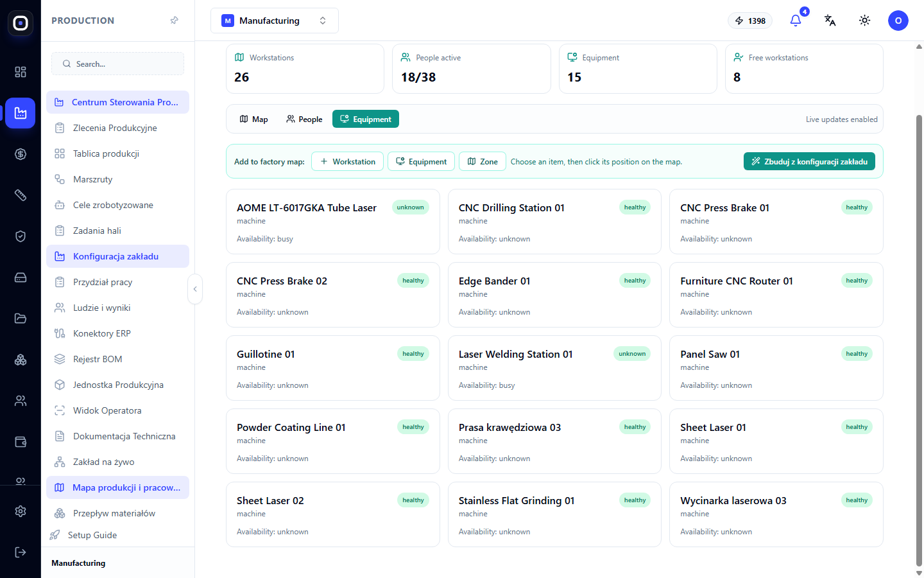Click the app logo icon at top left
Screen dimensions: 924x578
tap(21, 23)
